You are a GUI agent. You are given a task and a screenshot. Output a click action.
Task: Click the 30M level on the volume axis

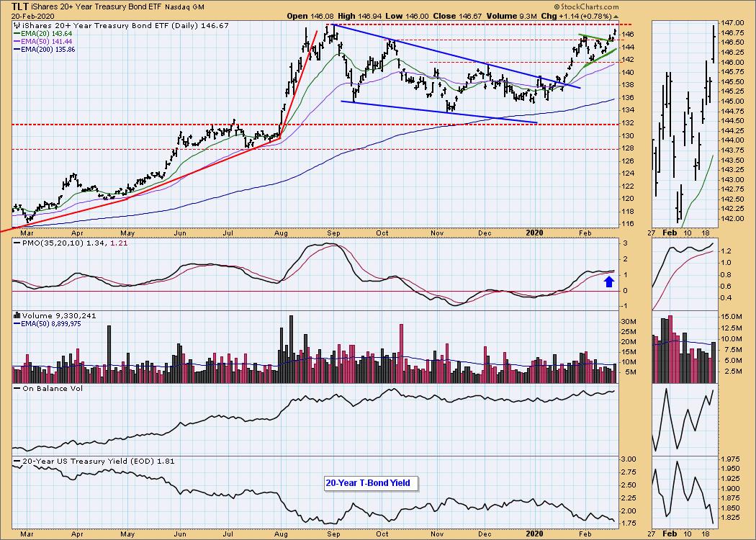pos(628,321)
